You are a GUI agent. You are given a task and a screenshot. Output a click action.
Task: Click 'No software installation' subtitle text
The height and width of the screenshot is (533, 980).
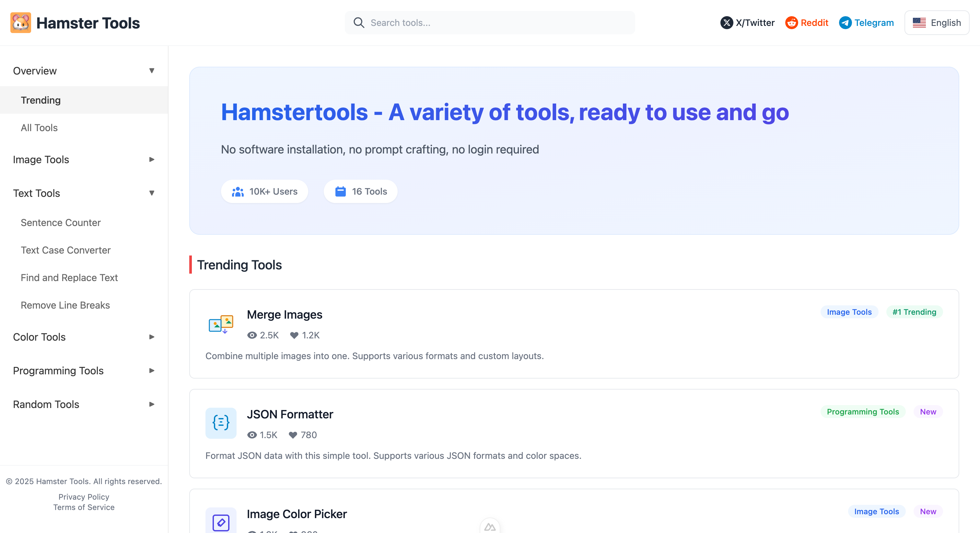(x=380, y=149)
